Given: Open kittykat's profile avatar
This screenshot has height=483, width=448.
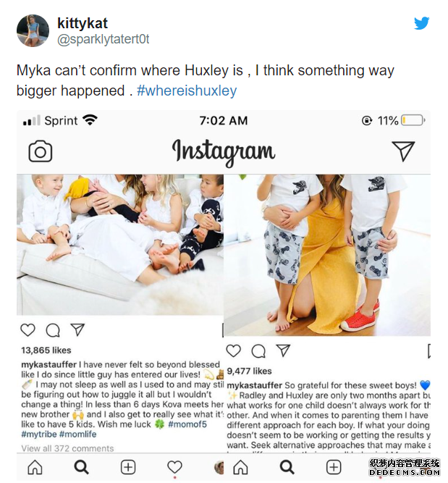Looking at the screenshot, I should [33, 30].
